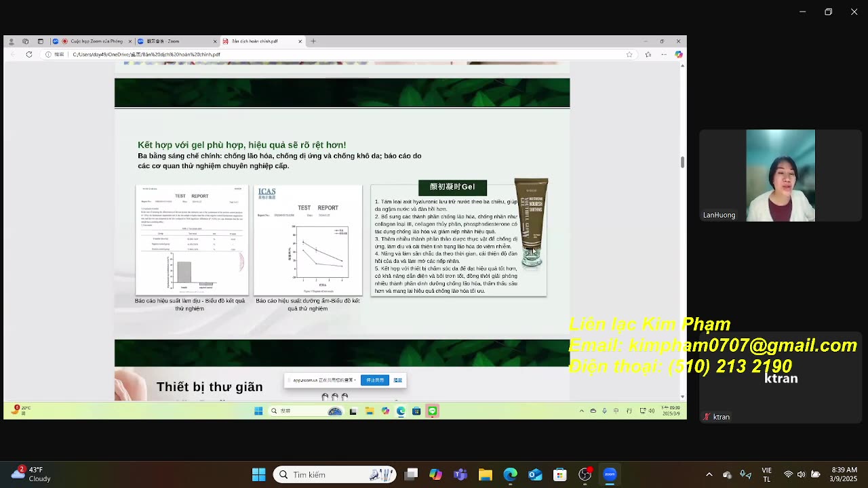Click the LanHuong participant video tile
This screenshot has height=488, width=868.
(781, 176)
